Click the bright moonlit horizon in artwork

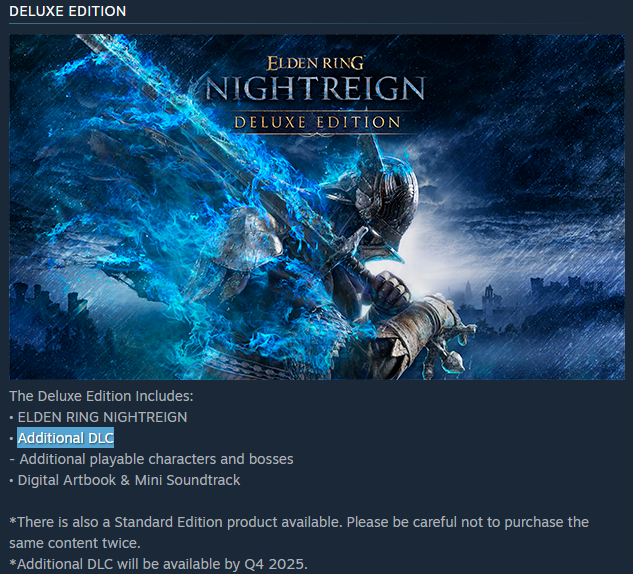(x=436, y=252)
